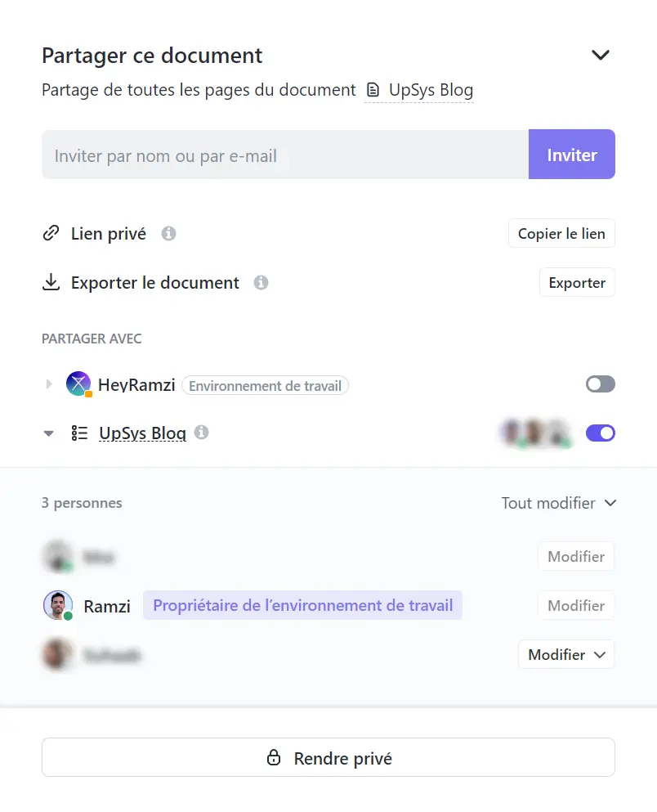
Task: Click the Exporter button
Action: coord(577,283)
